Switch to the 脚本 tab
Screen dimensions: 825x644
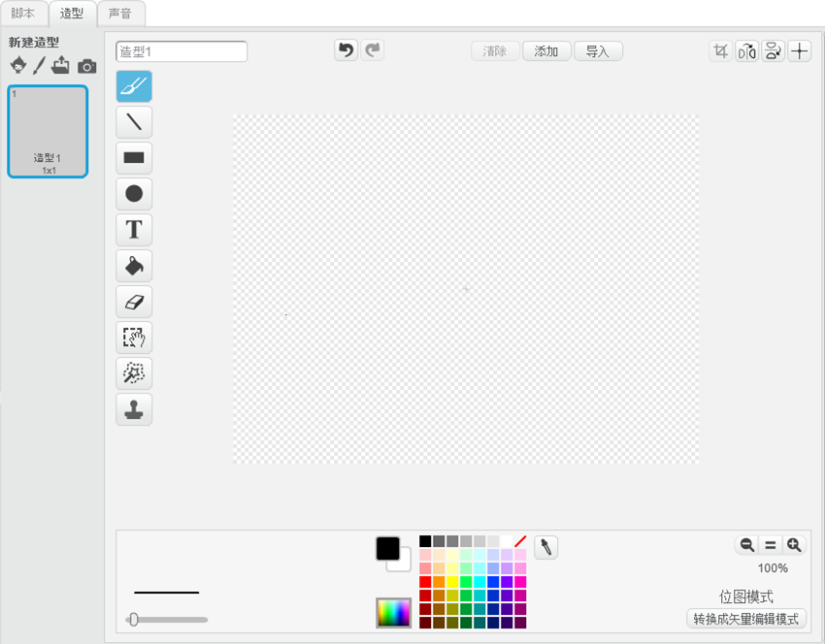22,14
